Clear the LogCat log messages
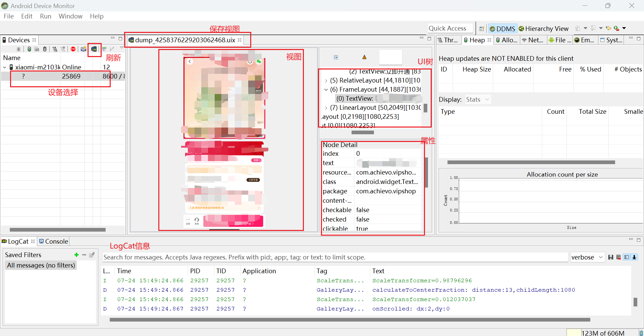 pos(619,257)
